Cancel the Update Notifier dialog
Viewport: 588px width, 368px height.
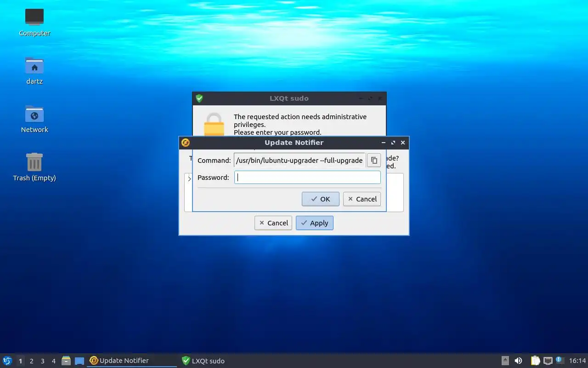coord(273,223)
